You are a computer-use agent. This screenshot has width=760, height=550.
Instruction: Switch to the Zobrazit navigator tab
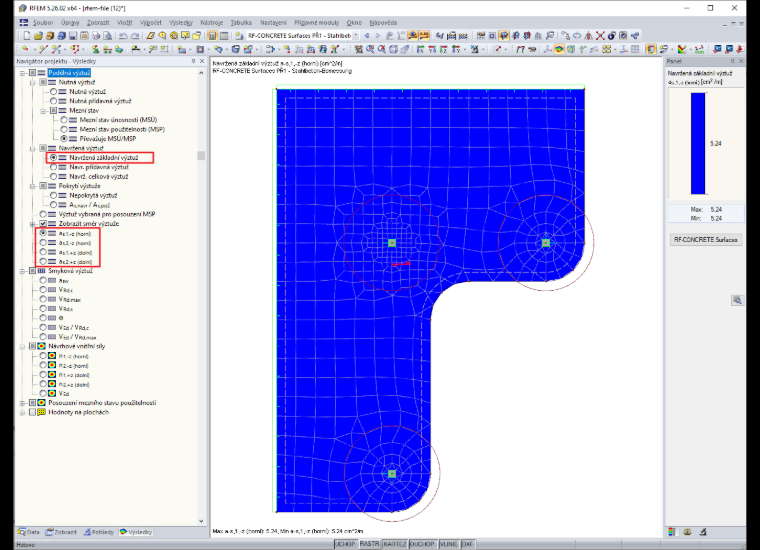click(62, 532)
